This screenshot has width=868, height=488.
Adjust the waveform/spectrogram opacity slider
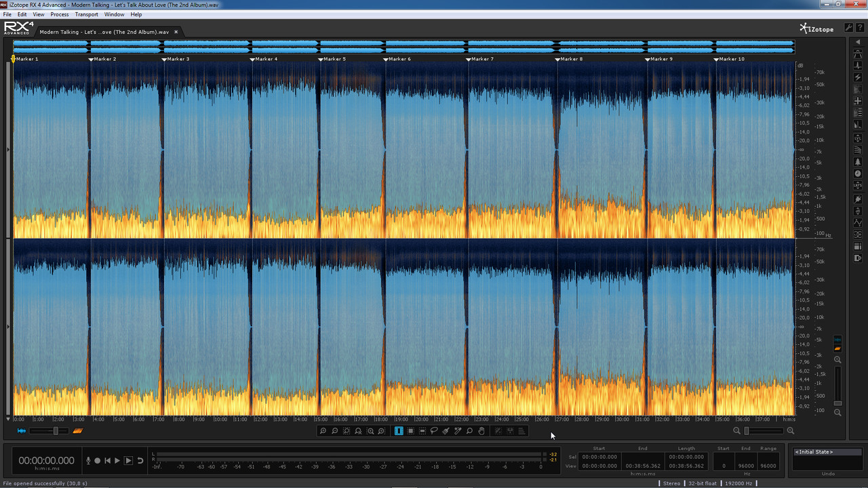50,431
